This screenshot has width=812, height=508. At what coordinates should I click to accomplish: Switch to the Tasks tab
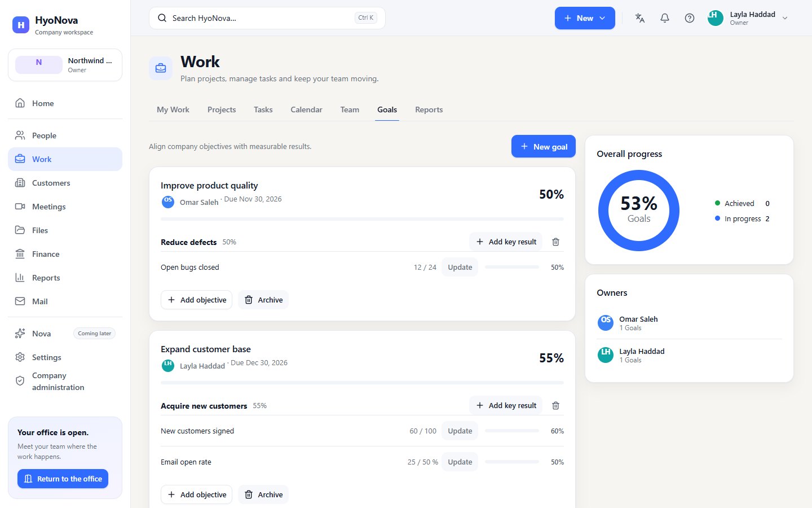(x=263, y=110)
